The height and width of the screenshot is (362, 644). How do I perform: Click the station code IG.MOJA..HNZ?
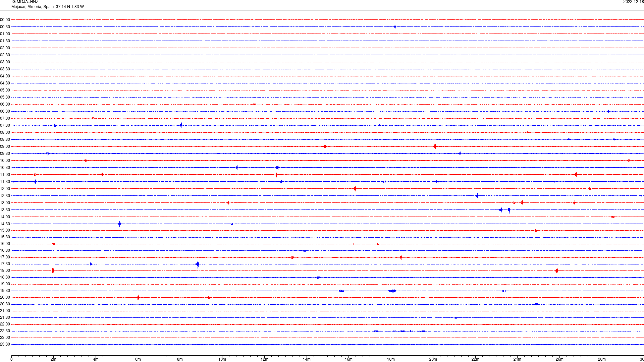click(25, 2)
